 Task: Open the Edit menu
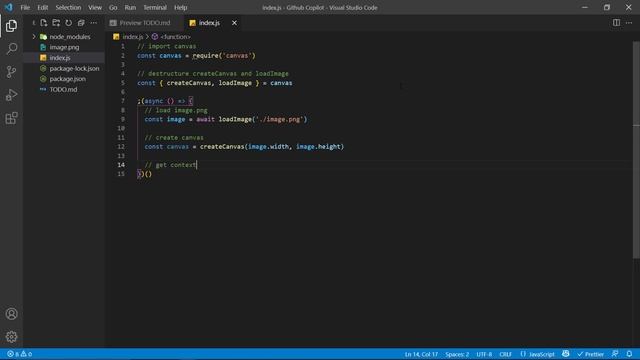point(42,7)
